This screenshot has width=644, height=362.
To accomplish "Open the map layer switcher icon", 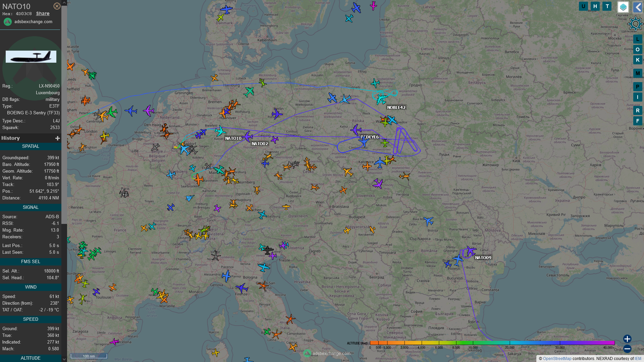I will pyautogui.click(x=623, y=7).
